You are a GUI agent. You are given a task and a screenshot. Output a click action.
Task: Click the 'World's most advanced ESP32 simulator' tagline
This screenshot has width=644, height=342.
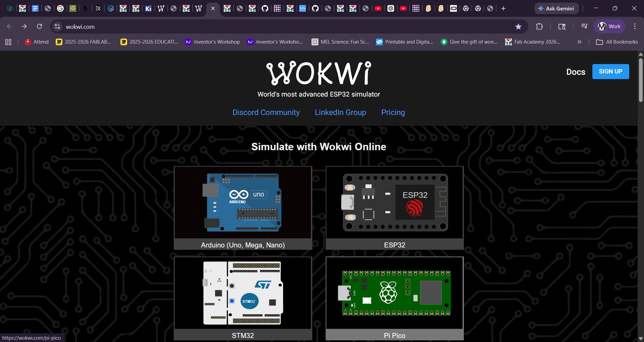(319, 94)
